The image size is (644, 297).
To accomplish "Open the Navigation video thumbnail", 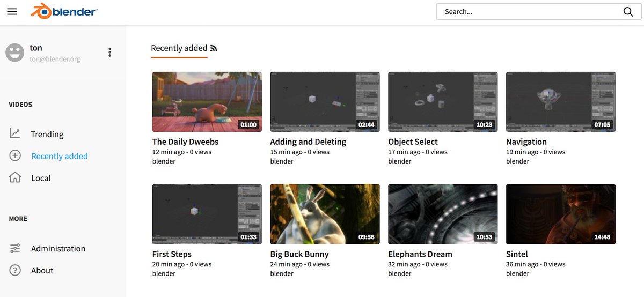I will (561, 102).
